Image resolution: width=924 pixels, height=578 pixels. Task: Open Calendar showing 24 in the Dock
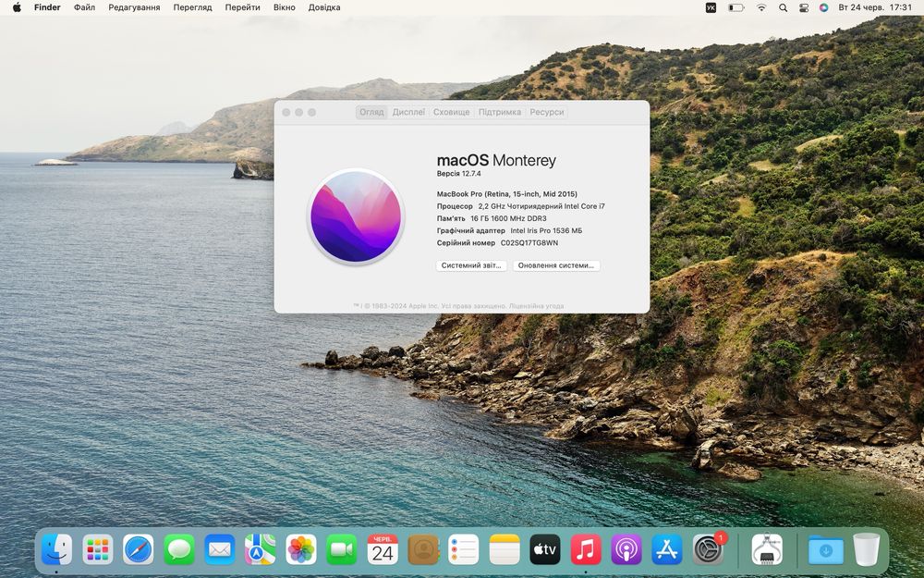382,549
